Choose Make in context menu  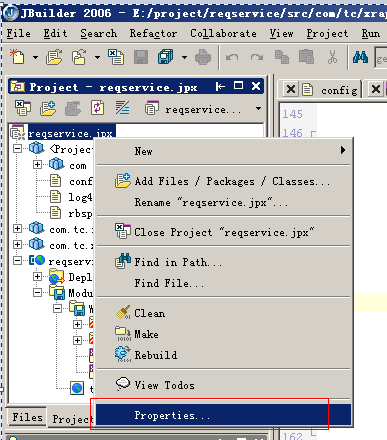(x=223, y=334)
